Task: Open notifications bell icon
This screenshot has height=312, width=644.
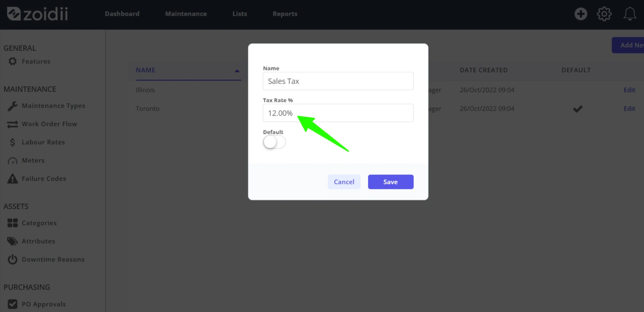Action: (x=630, y=14)
